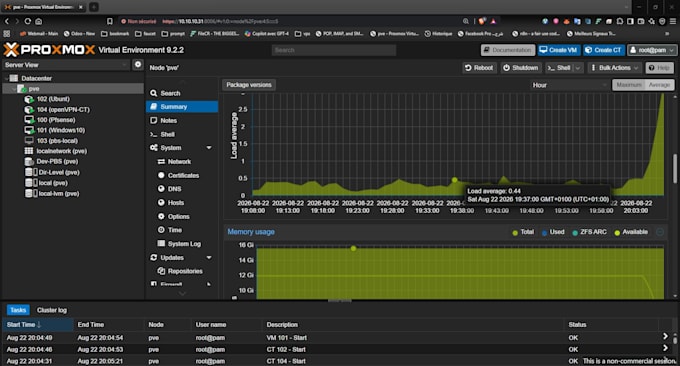Select VM 103 (pbs-local)
680x366 pixels.
click(57, 141)
